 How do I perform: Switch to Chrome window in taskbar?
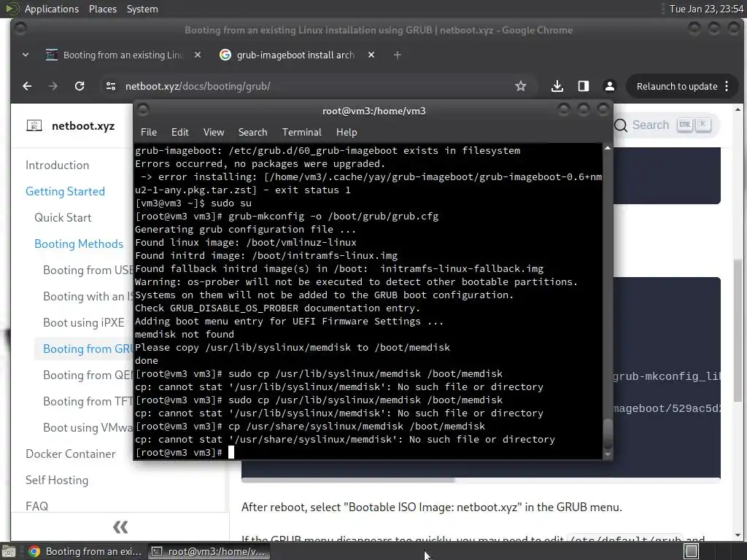coord(85,551)
